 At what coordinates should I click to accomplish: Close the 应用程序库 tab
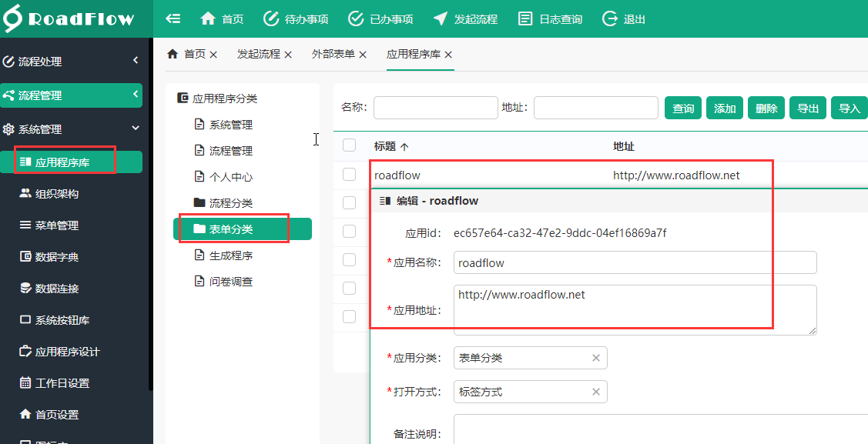pyautogui.click(x=448, y=54)
